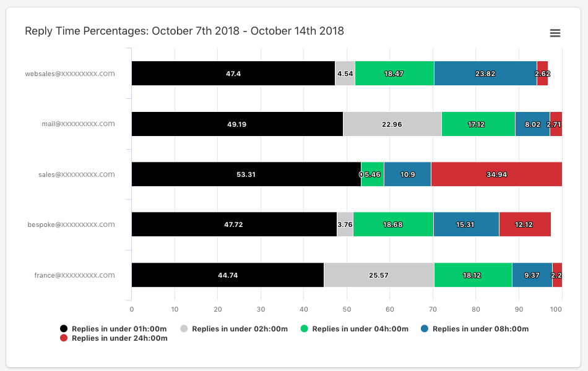Click the Reply Time Percentages chart title

click(x=184, y=31)
